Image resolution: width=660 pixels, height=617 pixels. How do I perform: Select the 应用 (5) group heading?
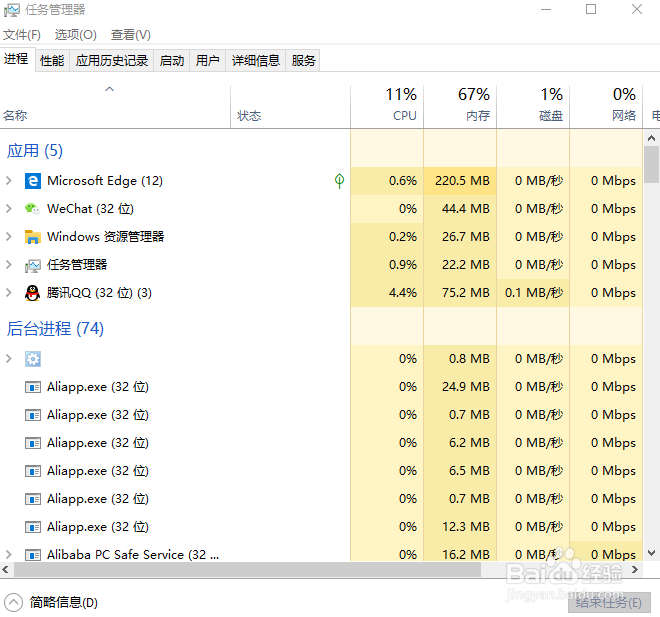pos(35,151)
